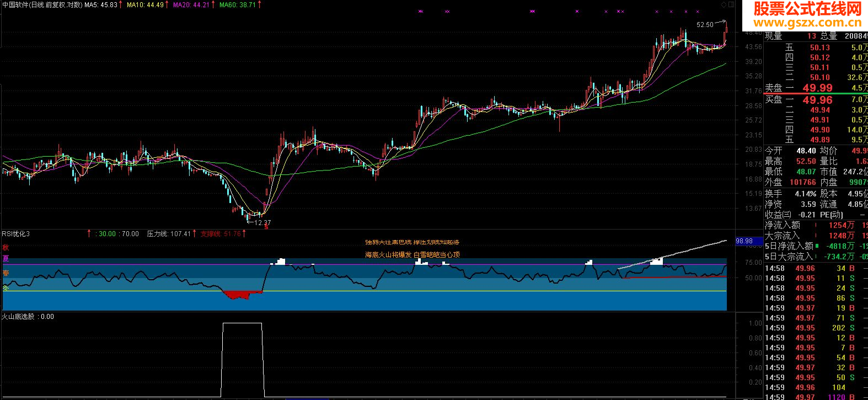Click the 夏 zone label
This screenshot has width=868, height=400.
(6, 258)
